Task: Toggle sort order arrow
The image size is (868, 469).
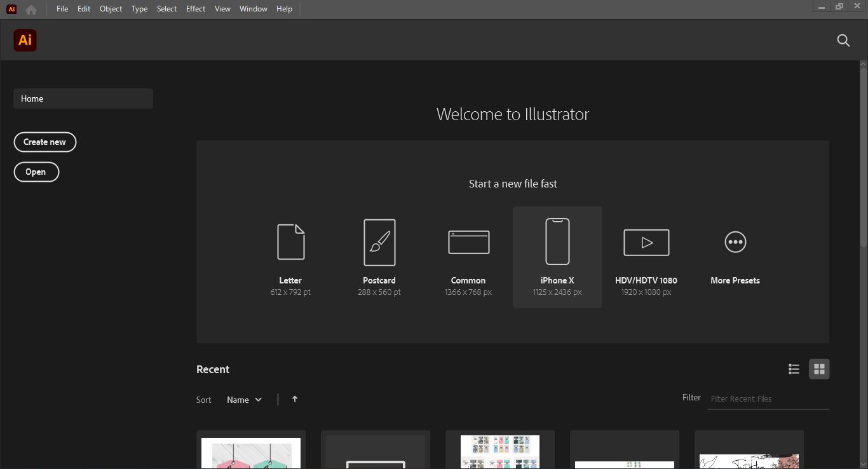Action: pos(295,399)
